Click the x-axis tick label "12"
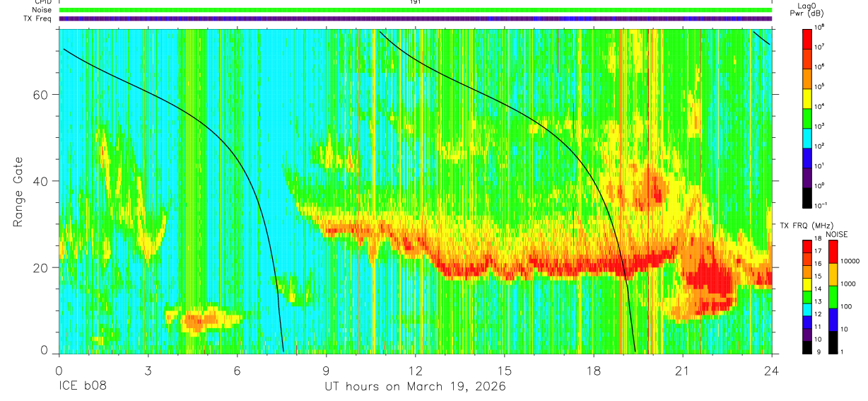Image resolution: width=868 pixels, height=401 pixels. coord(416,371)
